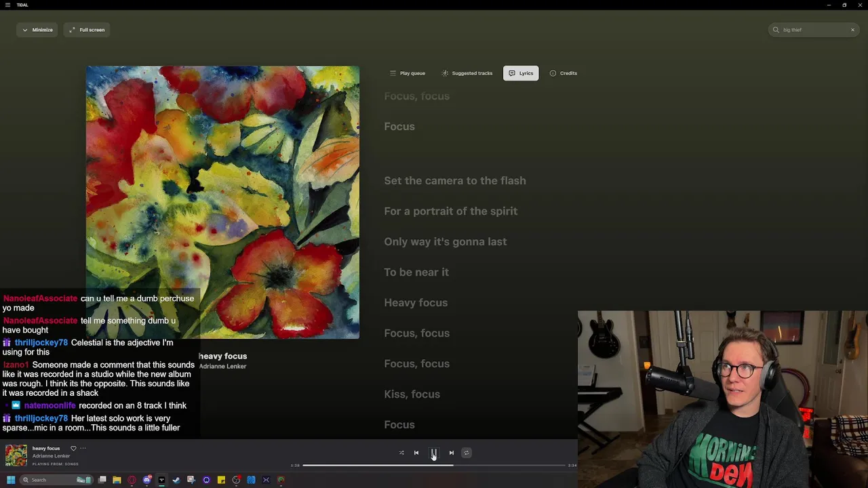Image resolution: width=868 pixels, height=488 pixels.
Task: Click the Windows taskbar Search box
Action: pos(56,480)
